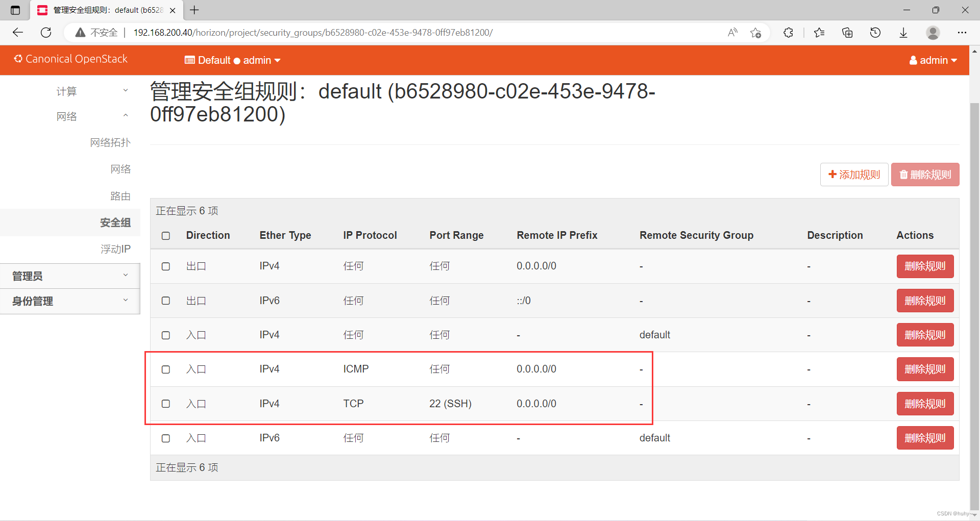Click default group in 入口 IPv6 row
The width and height of the screenshot is (980, 521).
(655, 438)
